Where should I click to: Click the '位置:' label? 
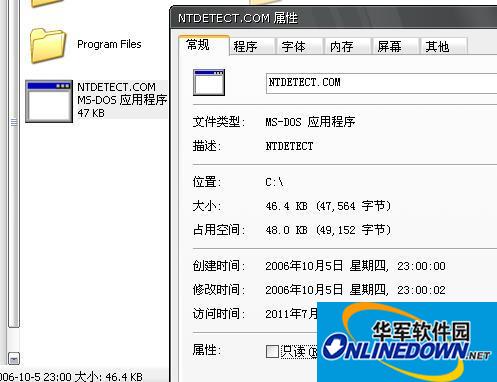coord(207,182)
